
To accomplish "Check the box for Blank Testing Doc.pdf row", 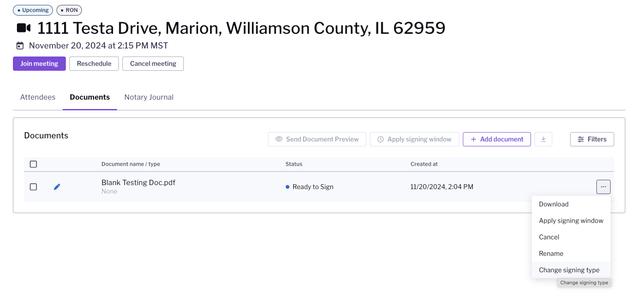I will 33,187.
